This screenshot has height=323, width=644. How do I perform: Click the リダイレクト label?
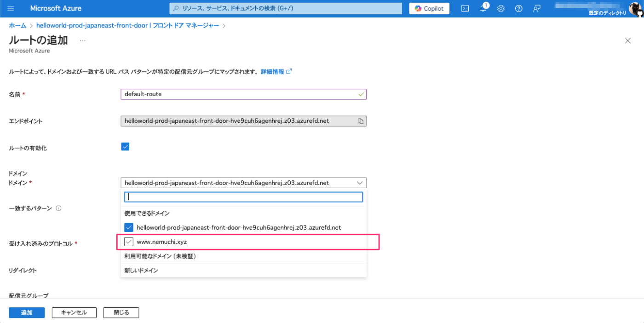coord(23,271)
